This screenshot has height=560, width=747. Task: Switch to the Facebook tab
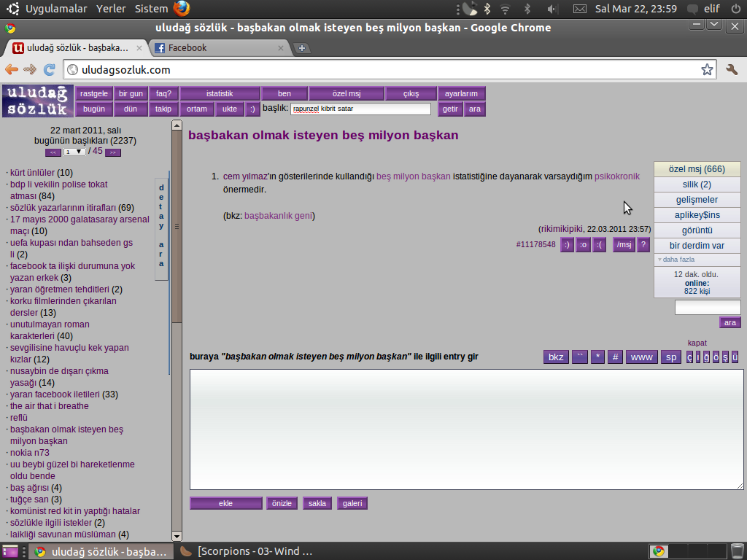[x=219, y=47]
